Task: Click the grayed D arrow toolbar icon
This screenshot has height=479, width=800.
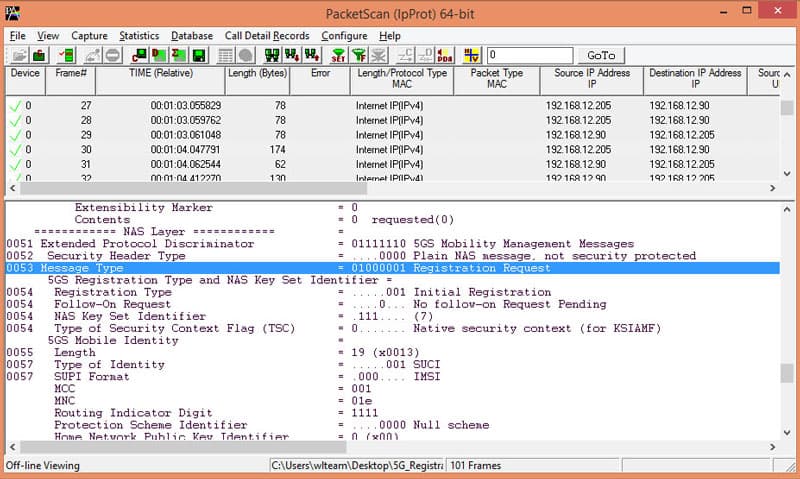Action: pyautogui.click(x=425, y=55)
